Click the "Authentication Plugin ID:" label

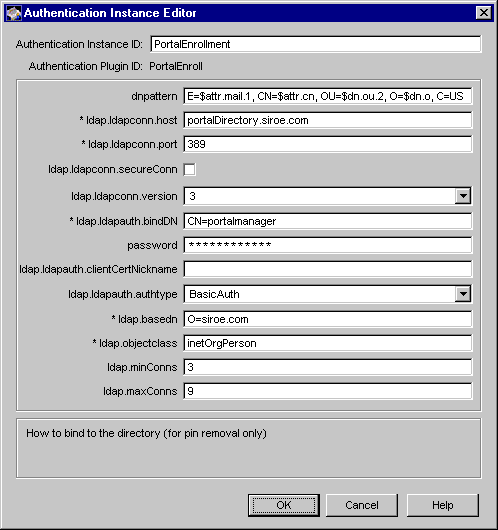86,66
